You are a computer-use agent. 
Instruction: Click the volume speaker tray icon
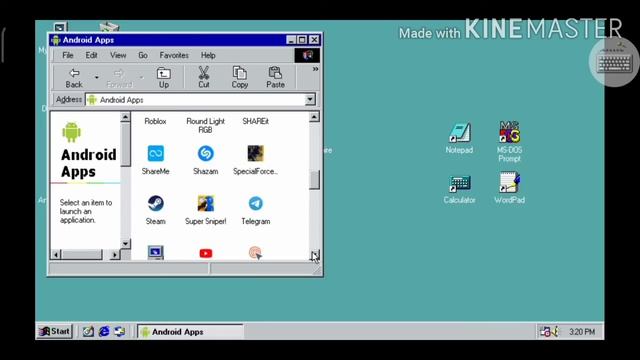coord(555,332)
